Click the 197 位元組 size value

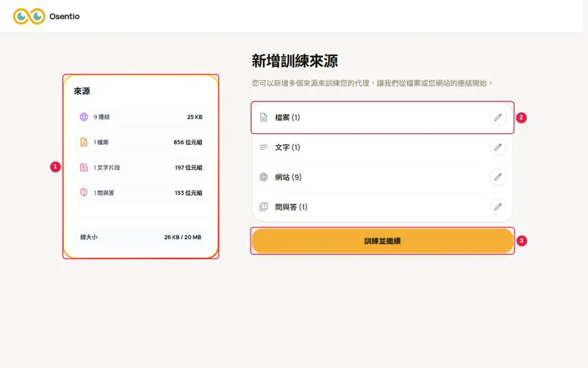click(x=189, y=168)
